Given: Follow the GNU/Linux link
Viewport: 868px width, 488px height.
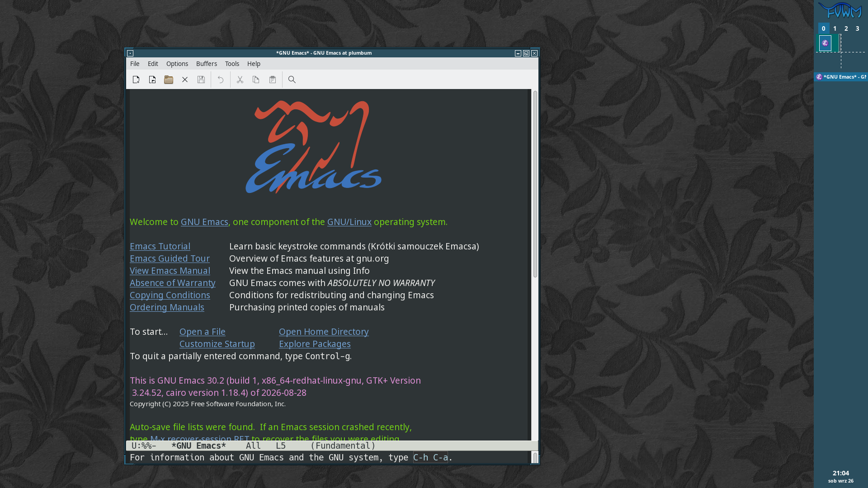Looking at the screenshot, I should 349,222.
